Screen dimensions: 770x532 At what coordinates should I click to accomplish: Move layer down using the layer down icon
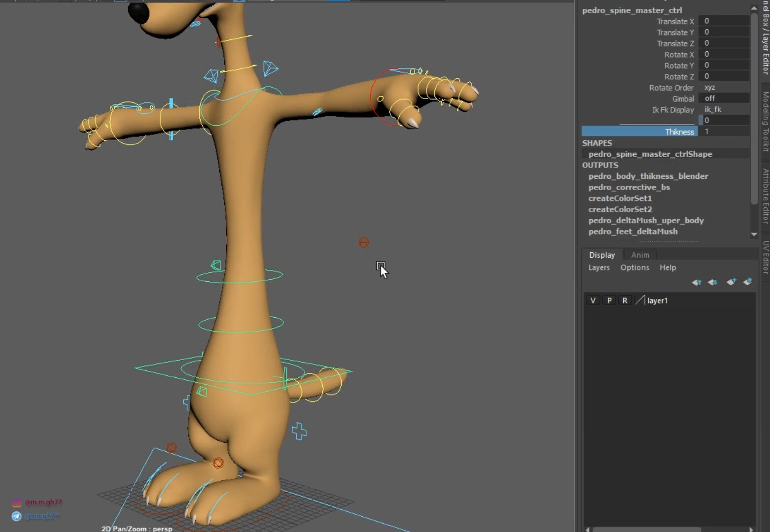coord(712,282)
